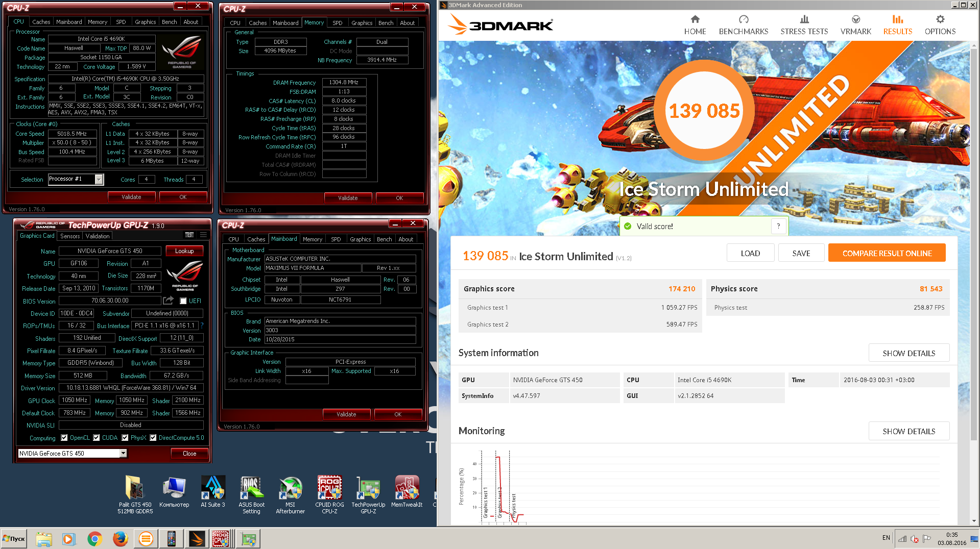Toggle DirectCompute 5.0 checkbox in GPU-Z
The width and height of the screenshot is (980, 549).
[x=153, y=438]
